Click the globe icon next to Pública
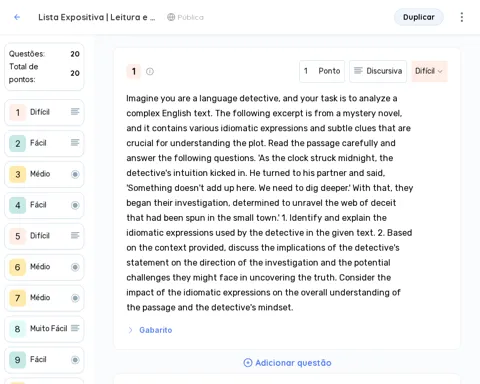Screen dimensions: 480x384 (171, 17)
